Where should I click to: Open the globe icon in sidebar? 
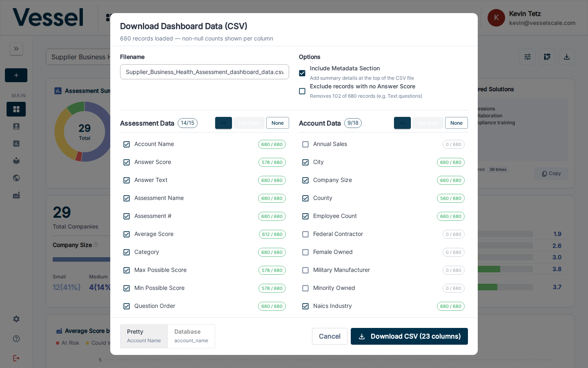[16, 178]
